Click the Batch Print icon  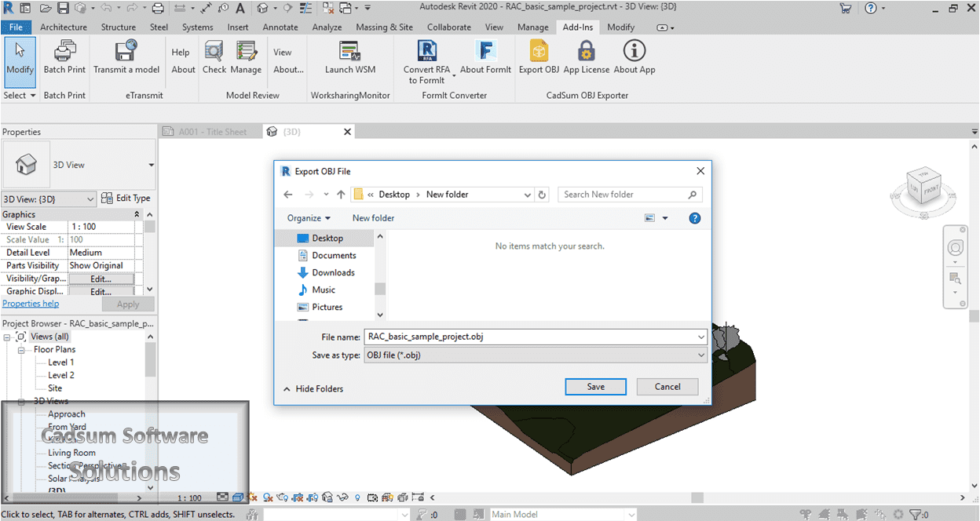click(64, 55)
